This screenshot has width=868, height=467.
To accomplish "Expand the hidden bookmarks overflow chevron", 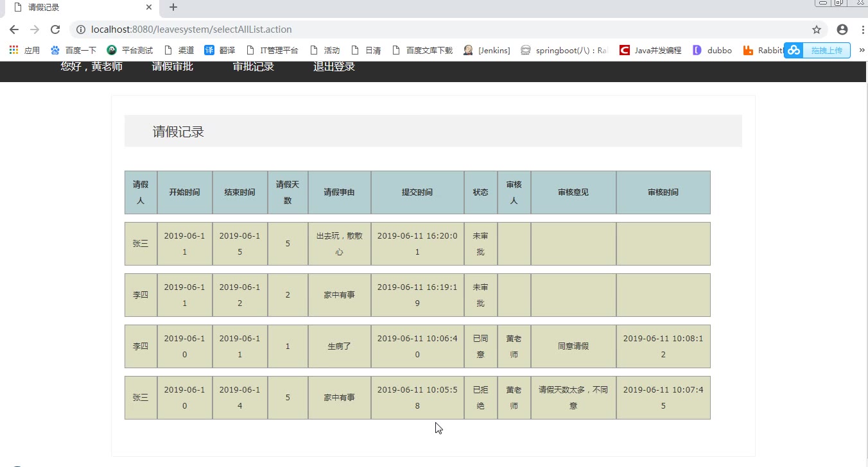I will coord(862,50).
